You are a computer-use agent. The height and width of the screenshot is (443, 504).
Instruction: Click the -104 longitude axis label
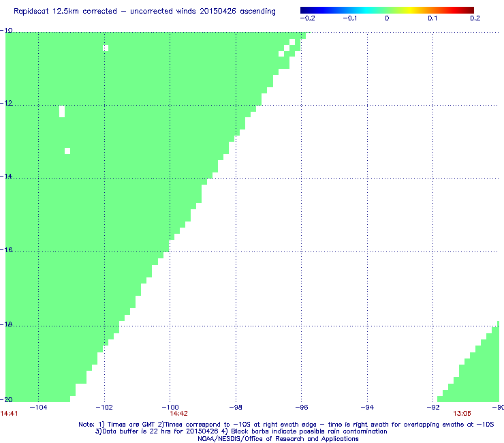38,408
